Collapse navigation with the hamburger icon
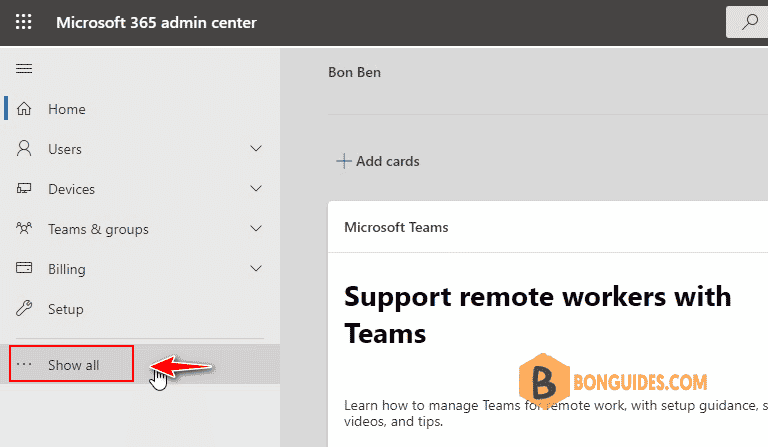768x447 pixels. point(24,69)
